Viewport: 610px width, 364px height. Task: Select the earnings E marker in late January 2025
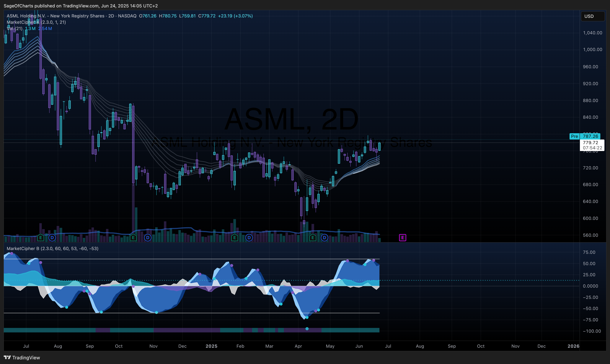click(235, 237)
